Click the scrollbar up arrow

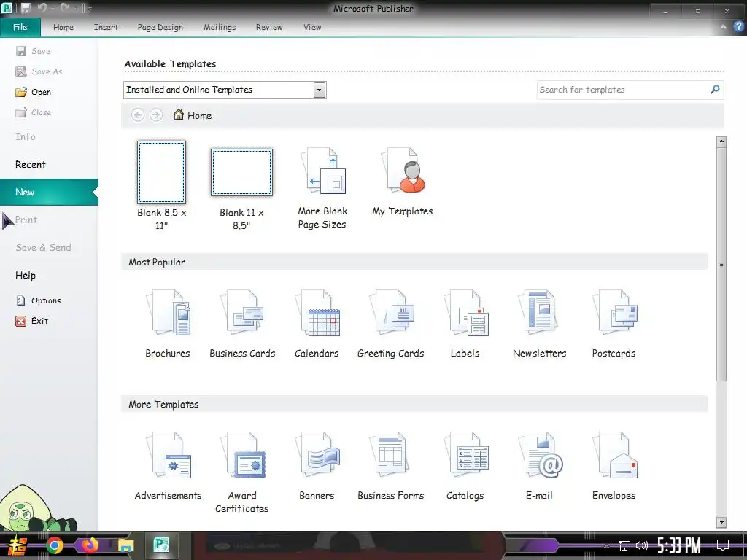coord(721,141)
